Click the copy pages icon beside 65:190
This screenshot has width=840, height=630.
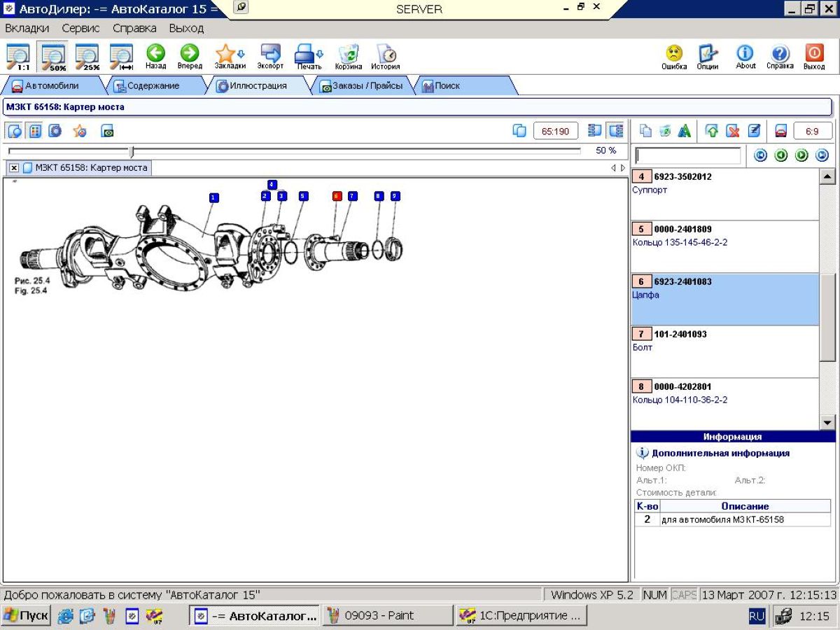point(519,131)
